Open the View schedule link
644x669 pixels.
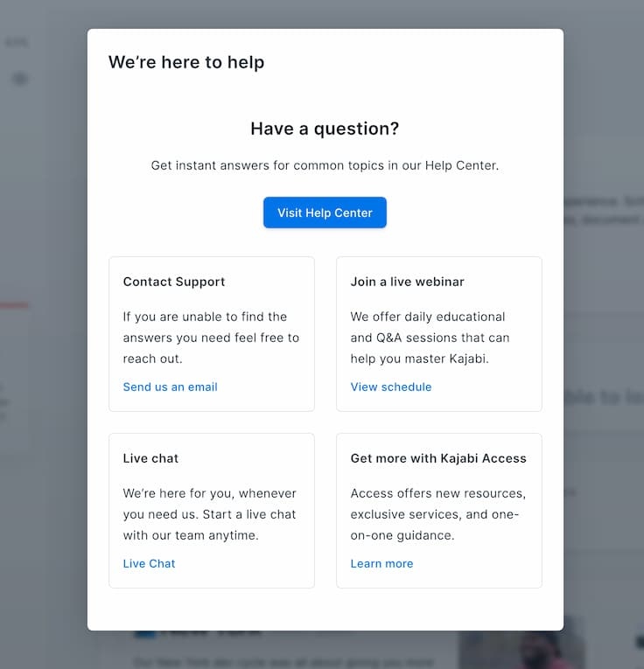click(391, 387)
